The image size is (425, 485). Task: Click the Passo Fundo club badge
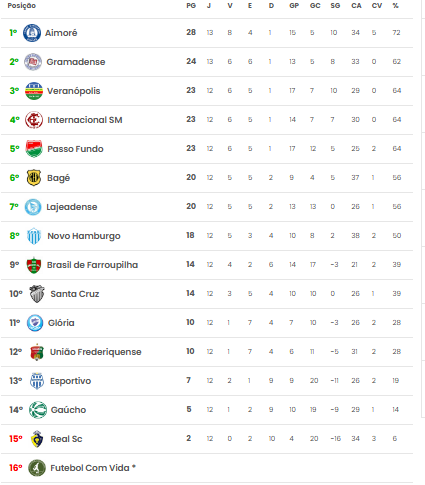(34, 149)
